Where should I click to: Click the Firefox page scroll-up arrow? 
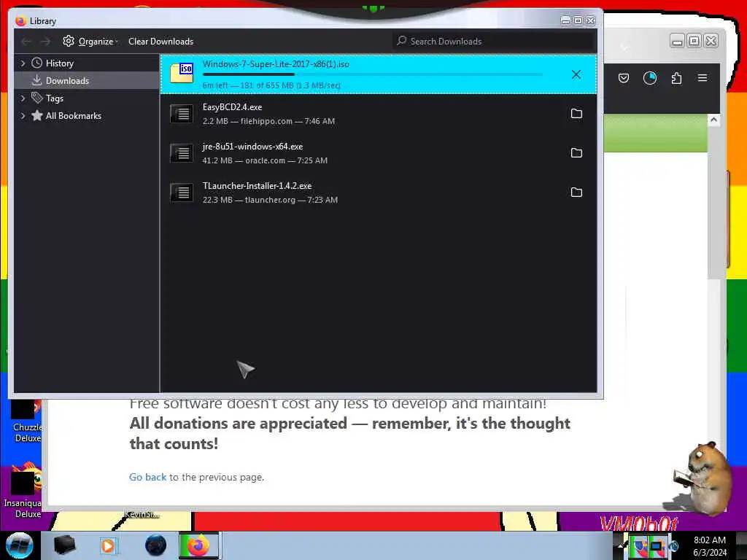pyautogui.click(x=713, y=120)
